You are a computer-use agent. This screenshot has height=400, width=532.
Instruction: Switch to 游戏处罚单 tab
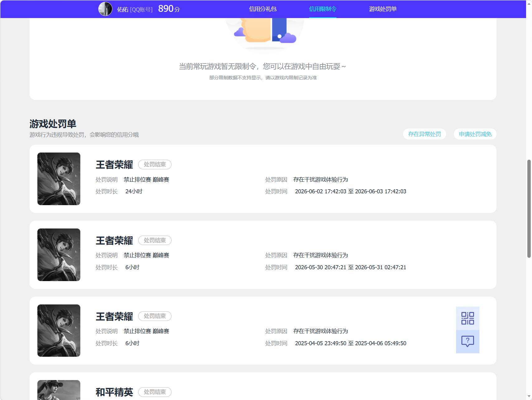click(x=383, y=9)
